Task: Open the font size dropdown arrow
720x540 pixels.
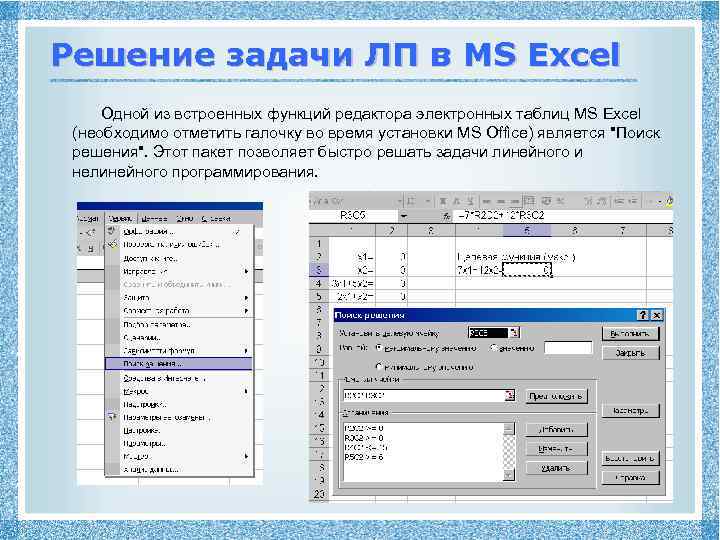Action: [428, 201]
